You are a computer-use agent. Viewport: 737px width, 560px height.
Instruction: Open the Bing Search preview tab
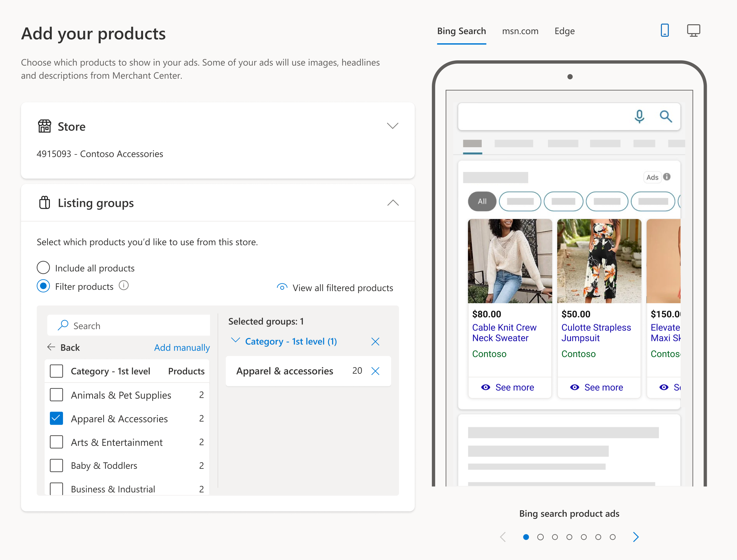[461, 31]
